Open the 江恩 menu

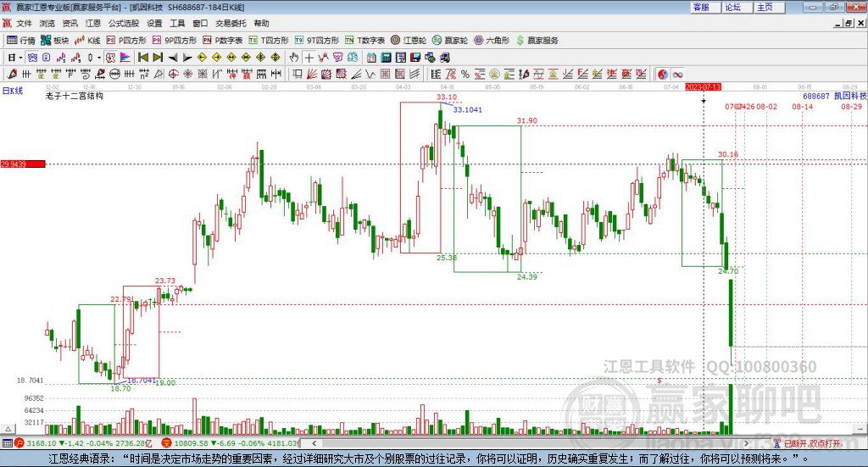pyautogui.click(x=93, y=23)
